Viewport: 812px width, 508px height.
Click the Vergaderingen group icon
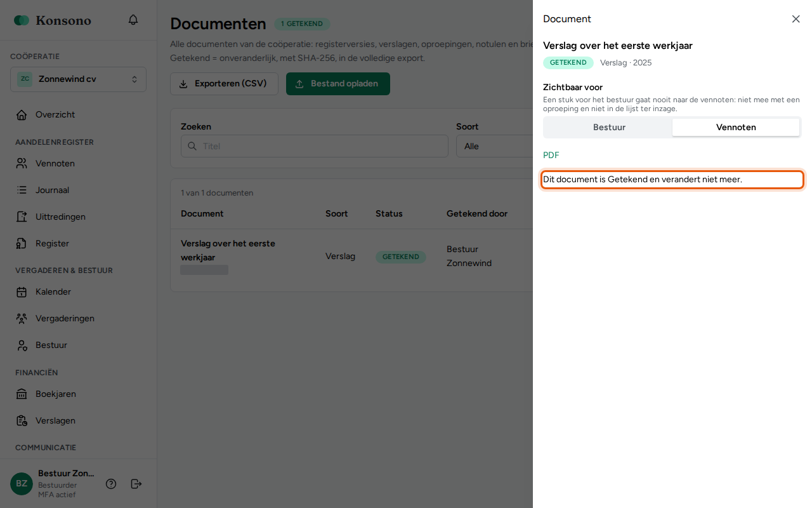(22, 319)
